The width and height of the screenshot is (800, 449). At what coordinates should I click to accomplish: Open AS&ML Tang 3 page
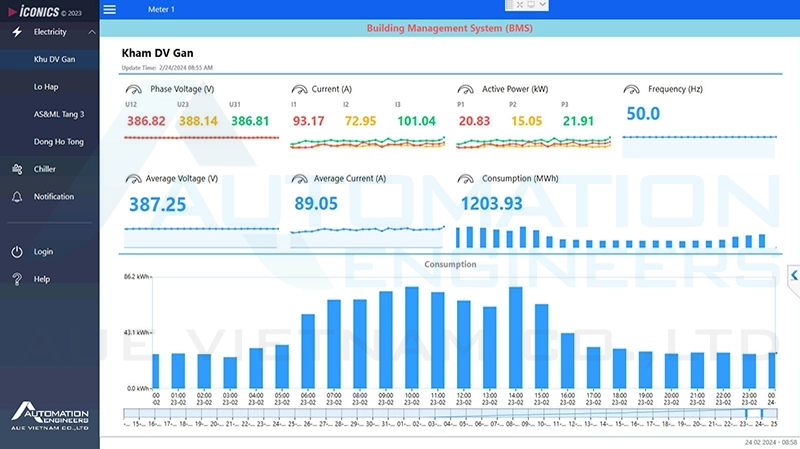point(59,114)
